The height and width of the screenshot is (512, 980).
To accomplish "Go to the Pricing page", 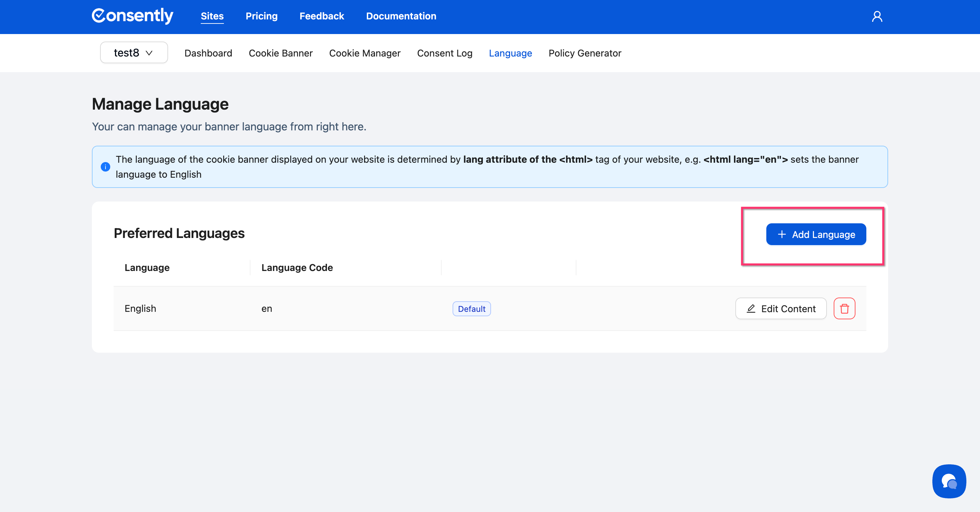I will tap(261, 16).
